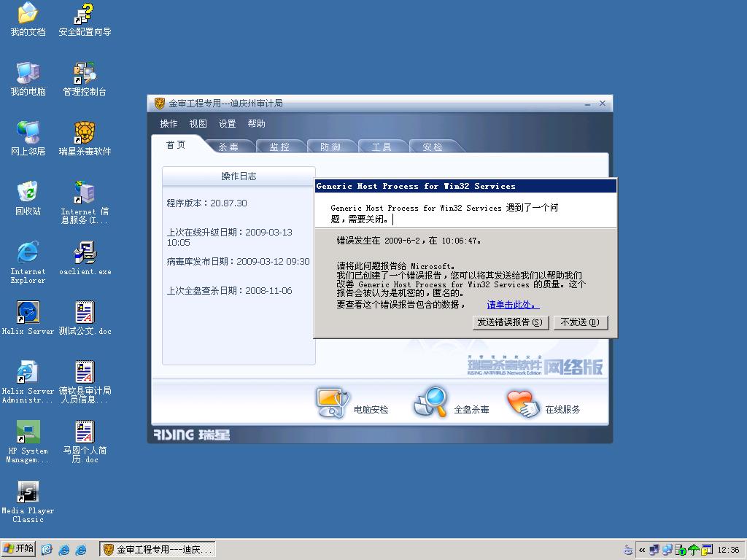This screenshot has height=560, width=747.
Task: Switch to the 工具 tab
Action: 381,147
